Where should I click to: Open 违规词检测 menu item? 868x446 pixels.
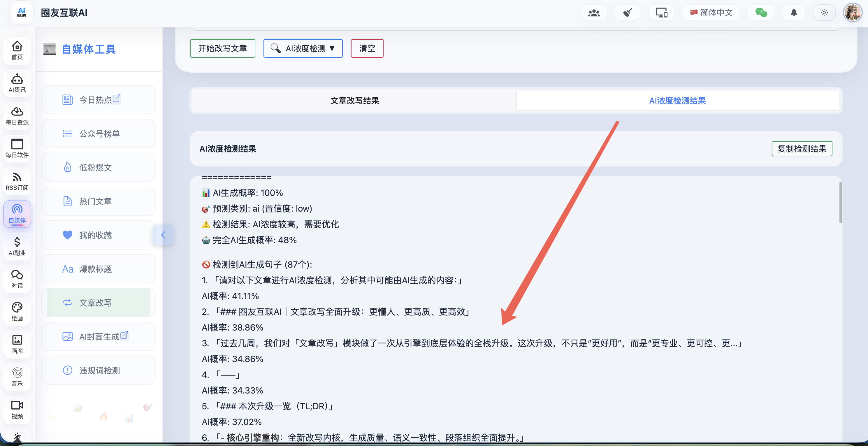[x=99, y=371]
